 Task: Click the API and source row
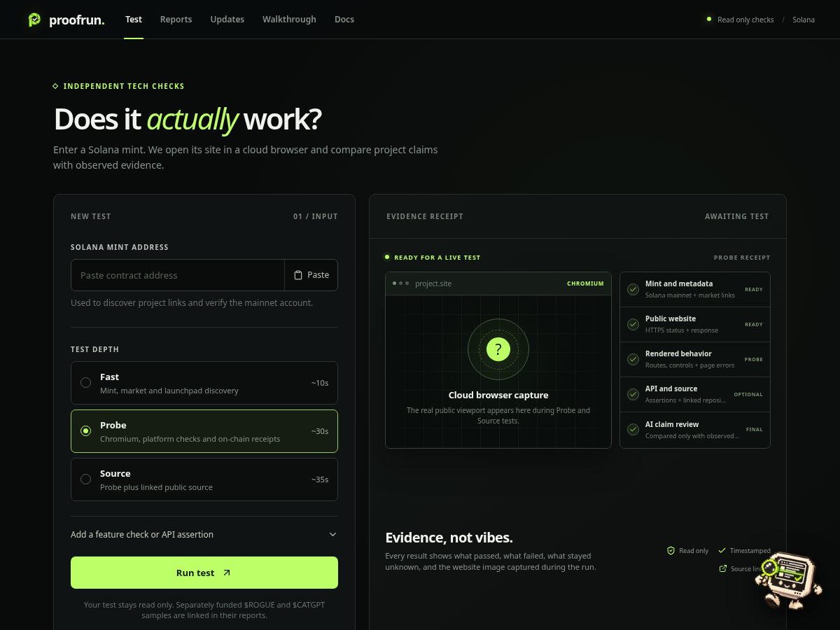[695, 394]
